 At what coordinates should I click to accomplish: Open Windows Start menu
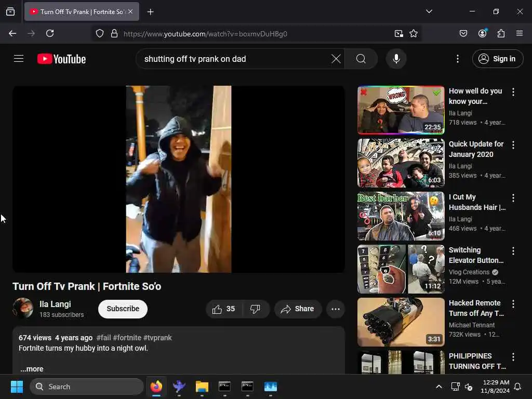pyautogui.click(x=17, y=387)
